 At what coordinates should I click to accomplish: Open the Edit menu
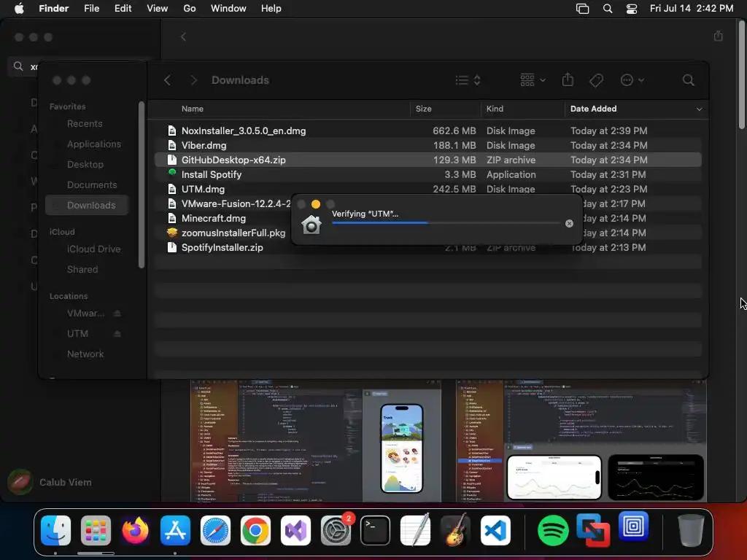tap(123, 9)
